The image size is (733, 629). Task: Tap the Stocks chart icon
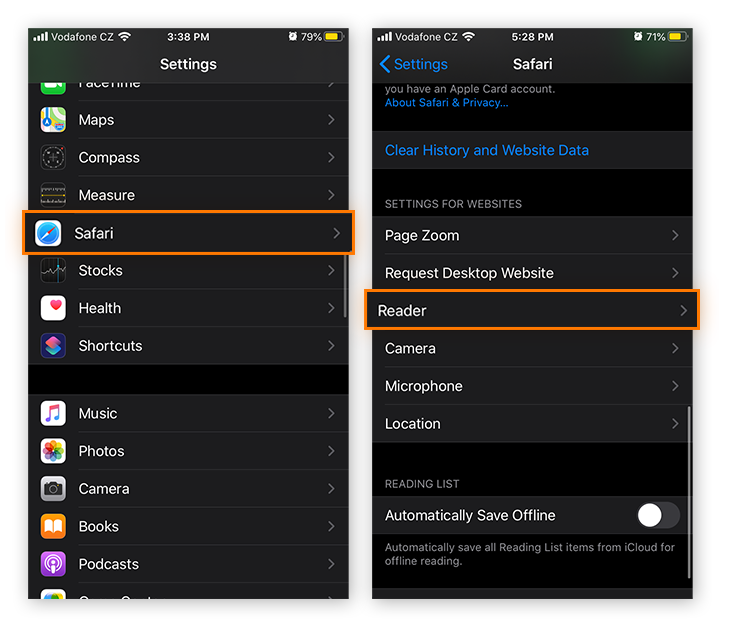(x=53, y=271)
